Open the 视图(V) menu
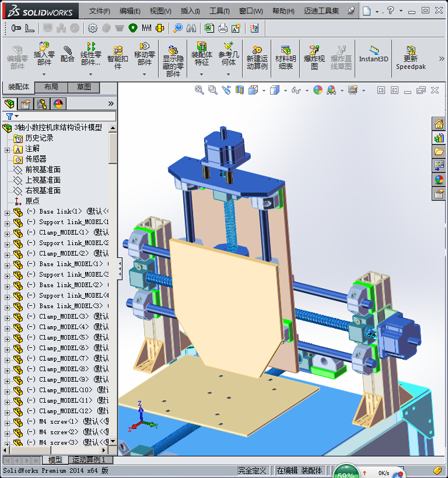 pyautogui.click(x=160, y=11)
